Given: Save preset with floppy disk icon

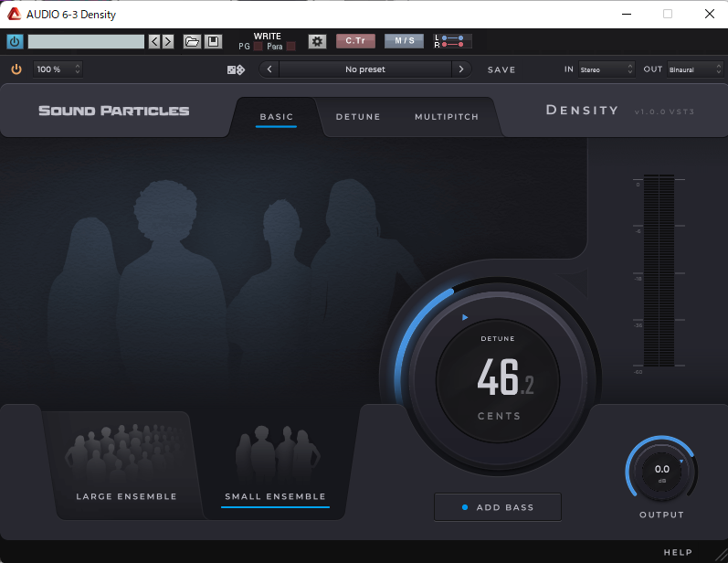Looking at the screenshot, I should pos(213,42).
